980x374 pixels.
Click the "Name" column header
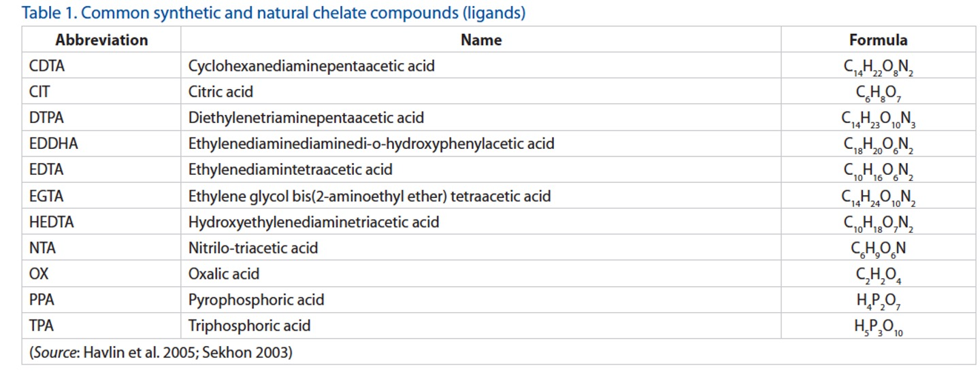[481, 40]
